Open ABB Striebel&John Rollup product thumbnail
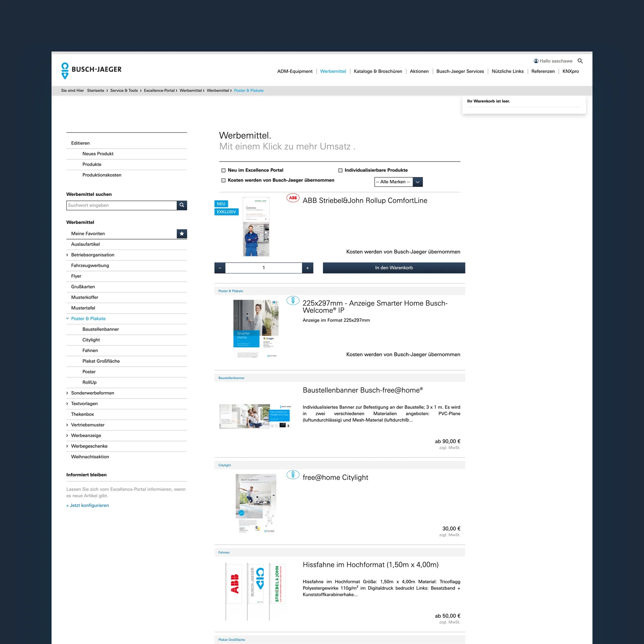The image size is (644, 644). point(256,227)
